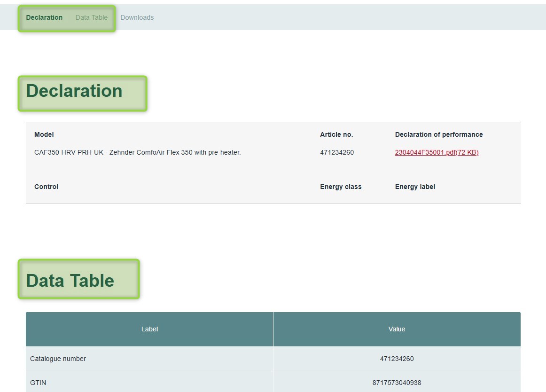This screenshot has width=546, height=392.
Task: Click the Data Table section heading
Action: [x=70, y=281]
